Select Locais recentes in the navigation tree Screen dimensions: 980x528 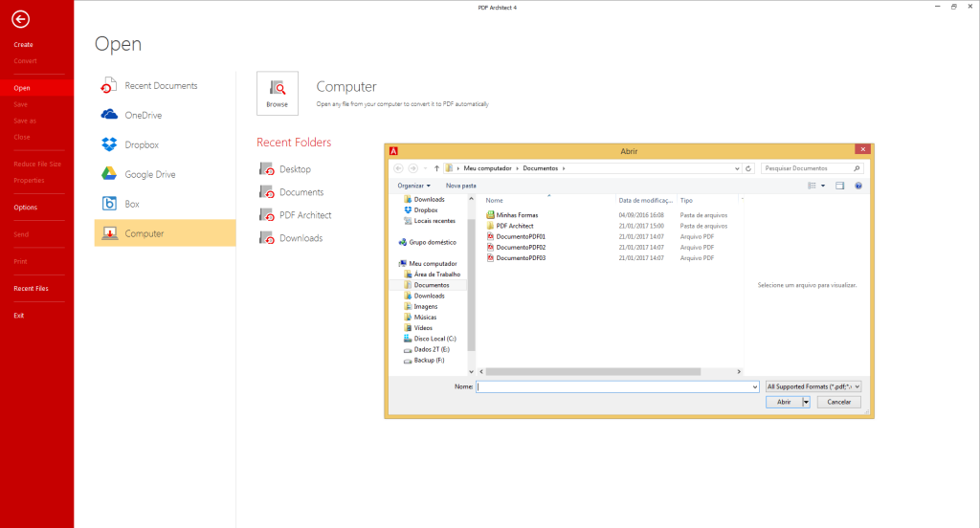(x=434, y=221)
